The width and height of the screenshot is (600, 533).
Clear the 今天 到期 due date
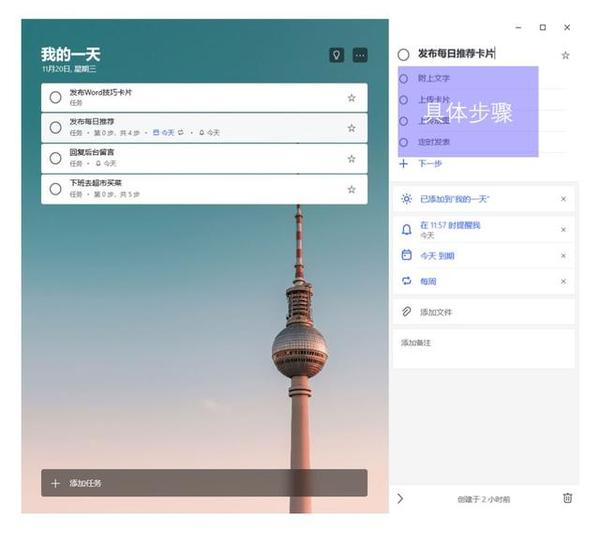(x=563, y=256)
